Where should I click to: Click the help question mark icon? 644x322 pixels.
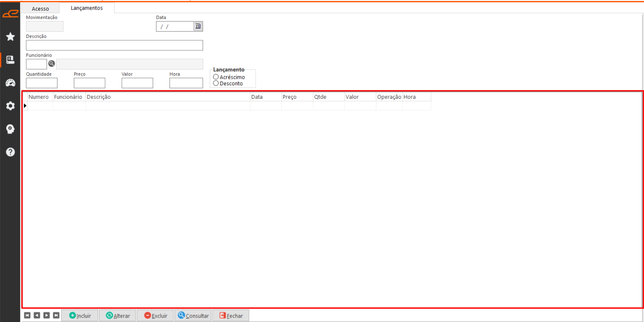10,152
